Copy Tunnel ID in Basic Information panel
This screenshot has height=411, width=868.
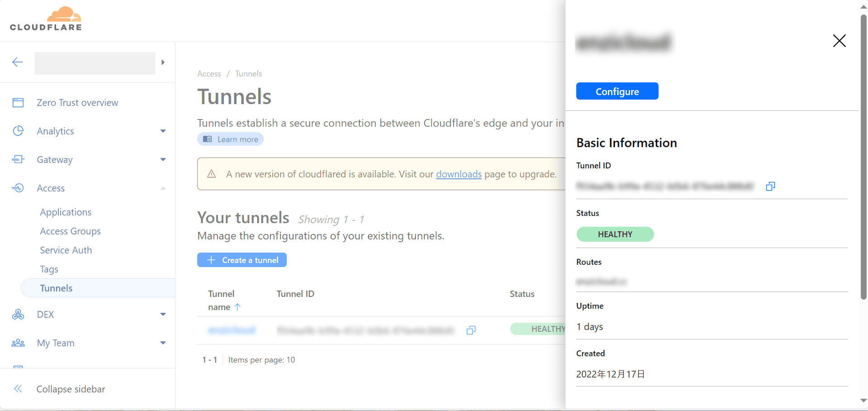(770, 186)
